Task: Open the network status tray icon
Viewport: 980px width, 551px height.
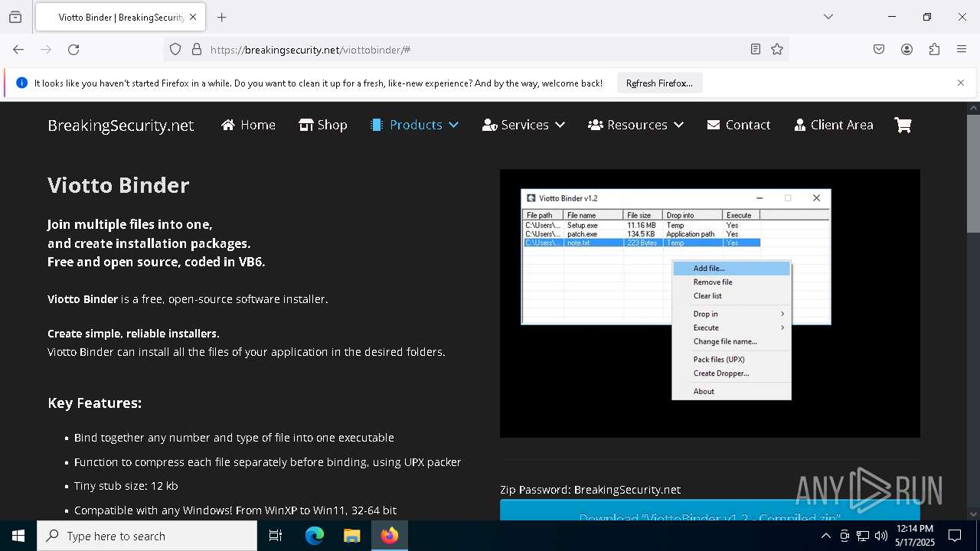Action: click(863, 536)
